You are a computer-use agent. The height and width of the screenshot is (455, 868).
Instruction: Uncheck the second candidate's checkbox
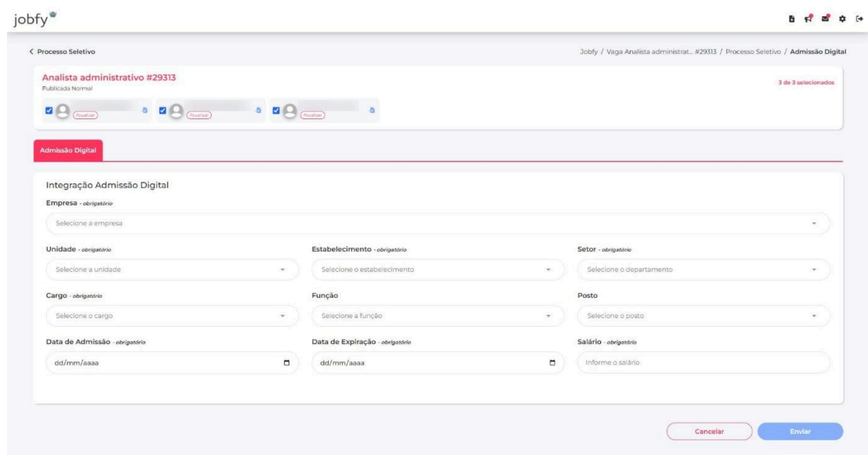pos(163,111)
